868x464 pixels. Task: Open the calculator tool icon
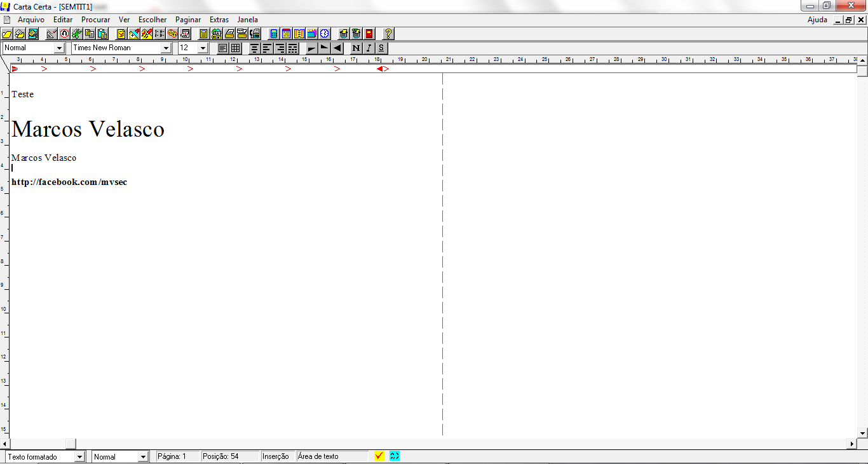(x=274, y=34)
